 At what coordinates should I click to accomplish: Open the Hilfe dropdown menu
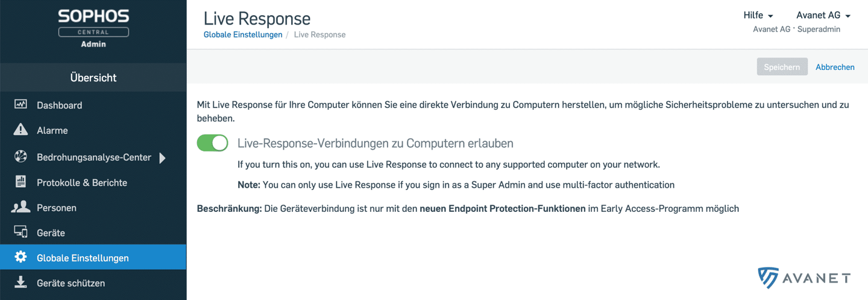point(758,15)
